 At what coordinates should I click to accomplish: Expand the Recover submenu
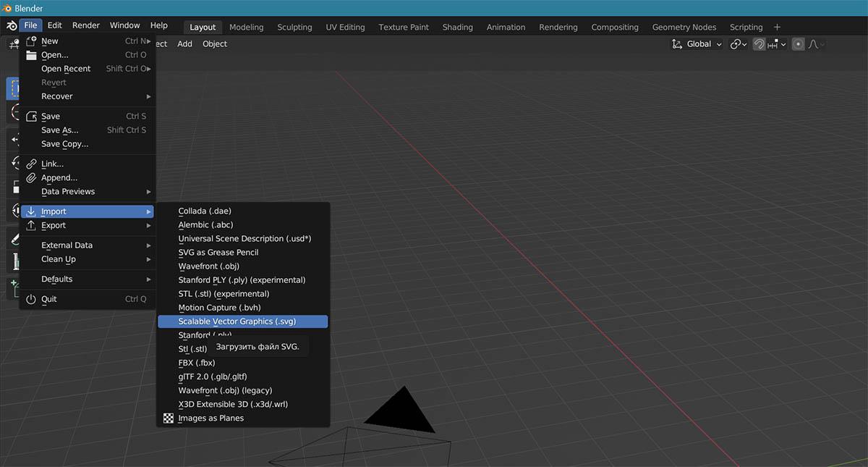[88, 96]
